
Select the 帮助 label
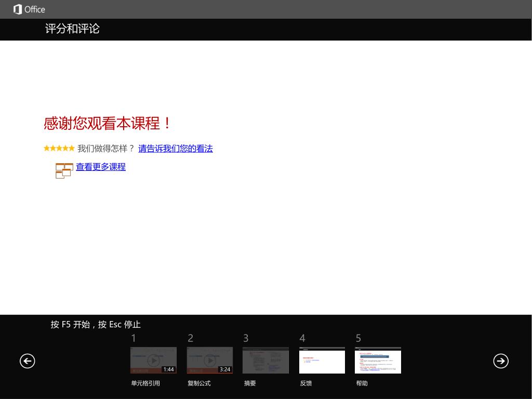[362, 383]
